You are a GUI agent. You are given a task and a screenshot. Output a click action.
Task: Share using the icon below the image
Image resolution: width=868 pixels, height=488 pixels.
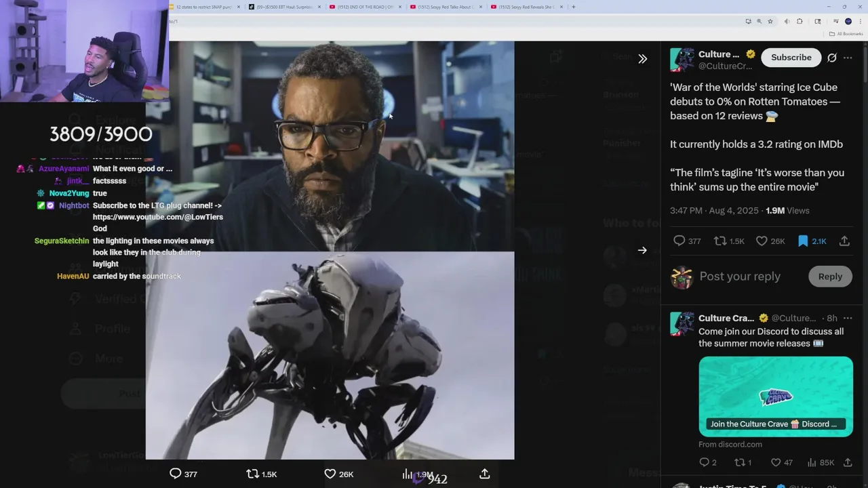click(485, 474)
